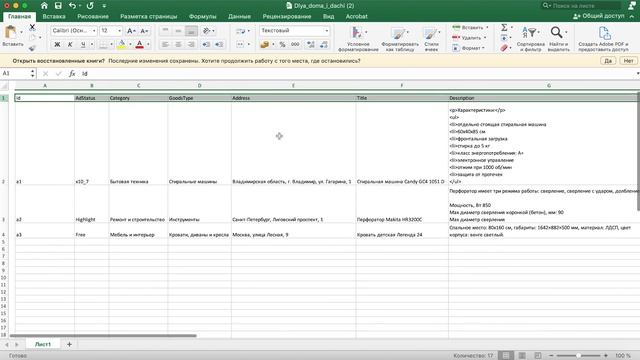
Task: Switch to the Разметка страницы tab
Action: click(x=149, y=17)
